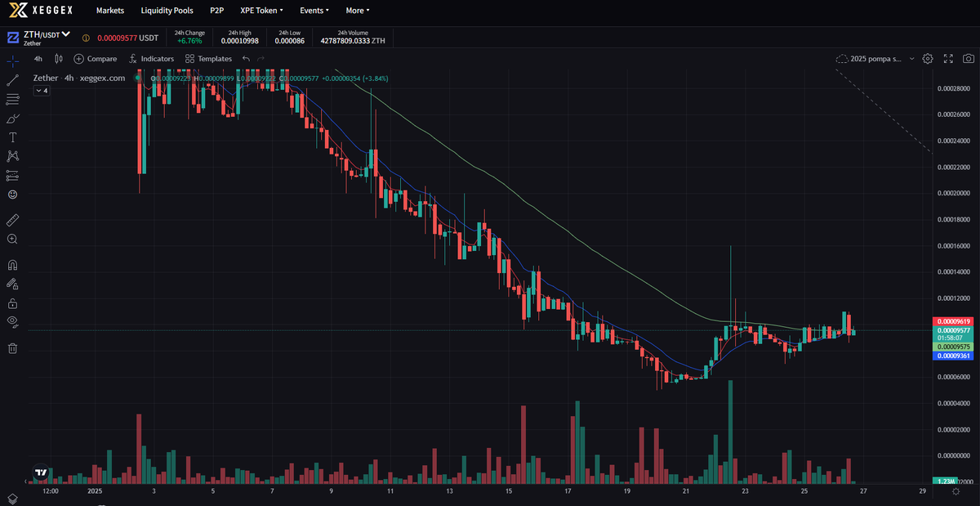This screenshot has width=980, height=506.
Task: Click the cloud save layout icon
Action: (x=843, y=59)
